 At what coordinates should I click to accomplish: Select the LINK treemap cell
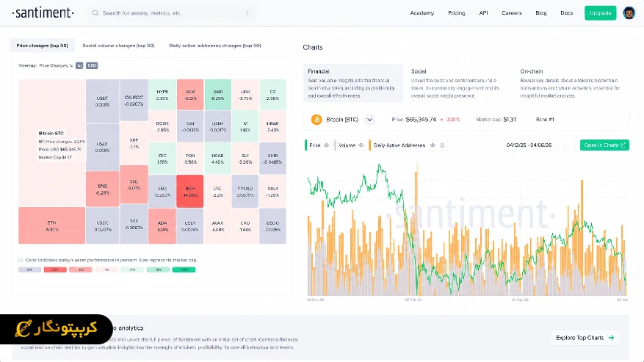point(245,95)
